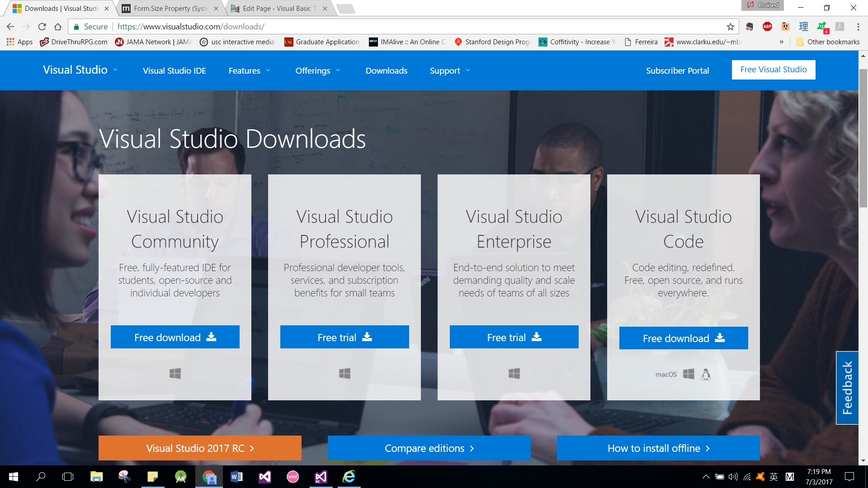
Task: Open the Sticky Notes taskbar icon
Action: click(153, 477)
